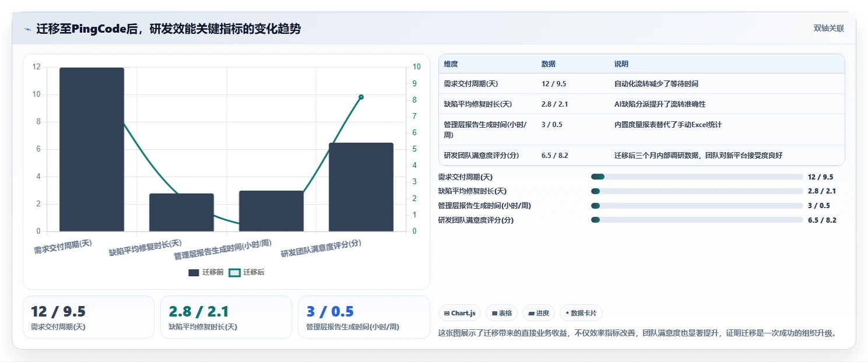Click x-axis label "管理层报告生成时间(小时/周)" under chart

pyautogui.click(x=223, y=250)
